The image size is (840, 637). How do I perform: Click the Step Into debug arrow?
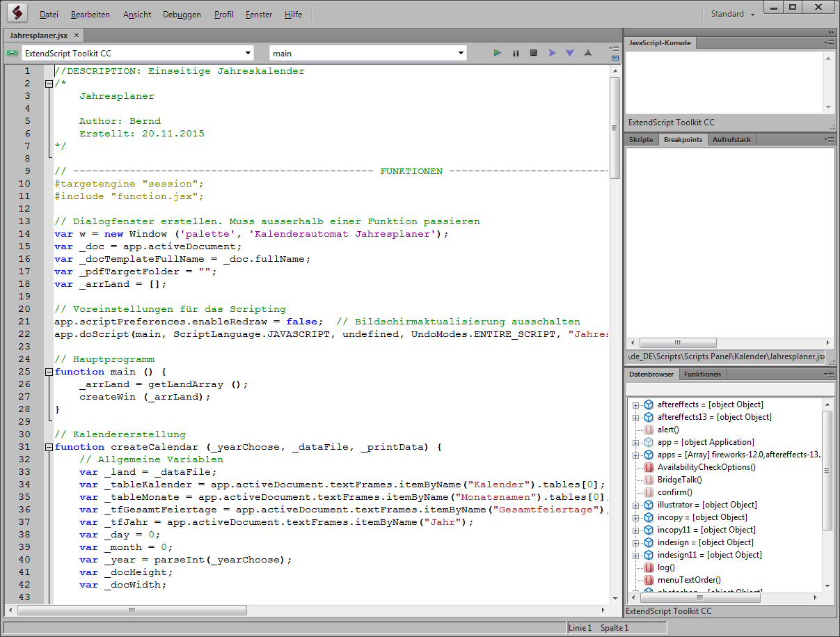click(570, 53)
